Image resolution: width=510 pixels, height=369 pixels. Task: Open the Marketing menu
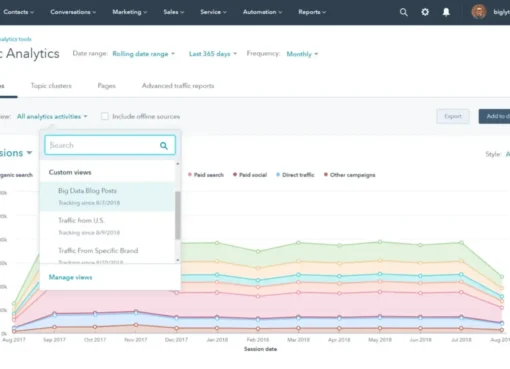pyautogui.click(x=130, y=12)
